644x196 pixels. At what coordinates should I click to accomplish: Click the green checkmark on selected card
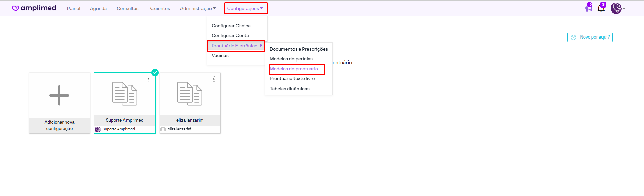point(155,73)
